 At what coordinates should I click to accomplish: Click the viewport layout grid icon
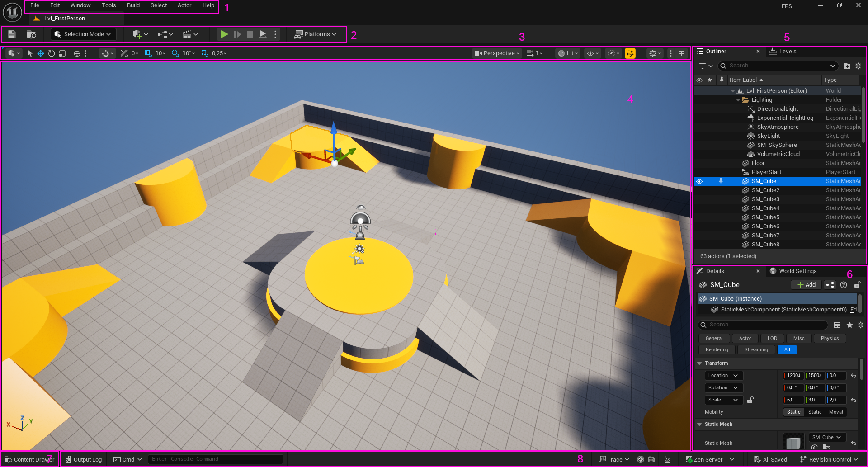pyautogui.click(x=681, y=53)
